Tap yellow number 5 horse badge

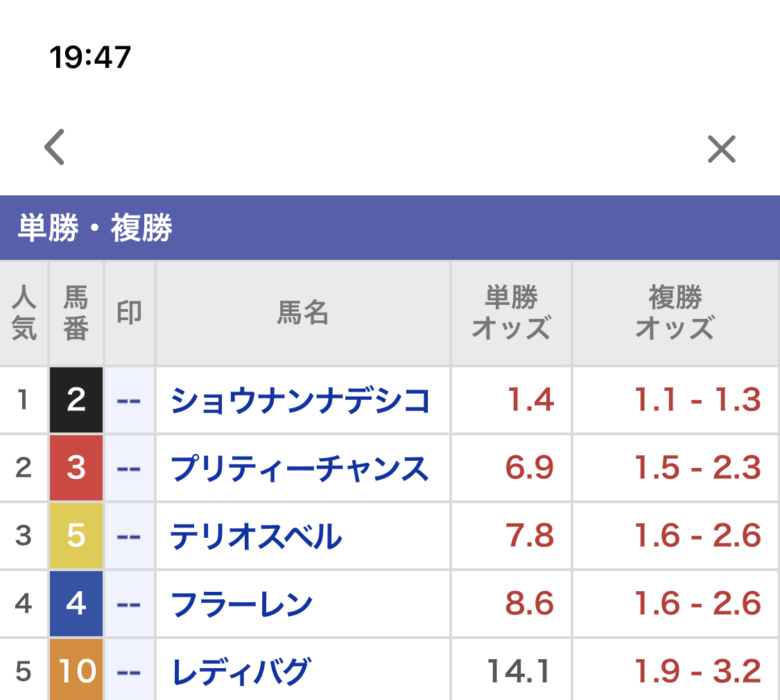76,536
